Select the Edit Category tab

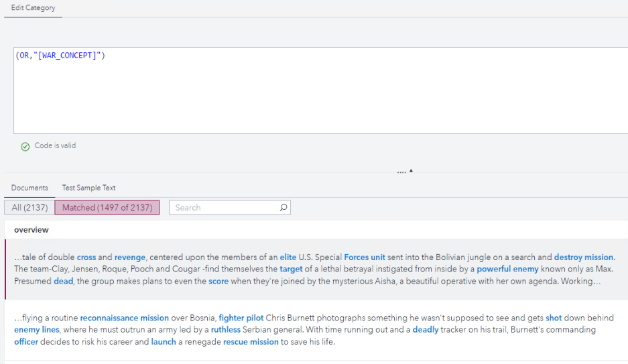pyautogui.click(x=33, y=8)
